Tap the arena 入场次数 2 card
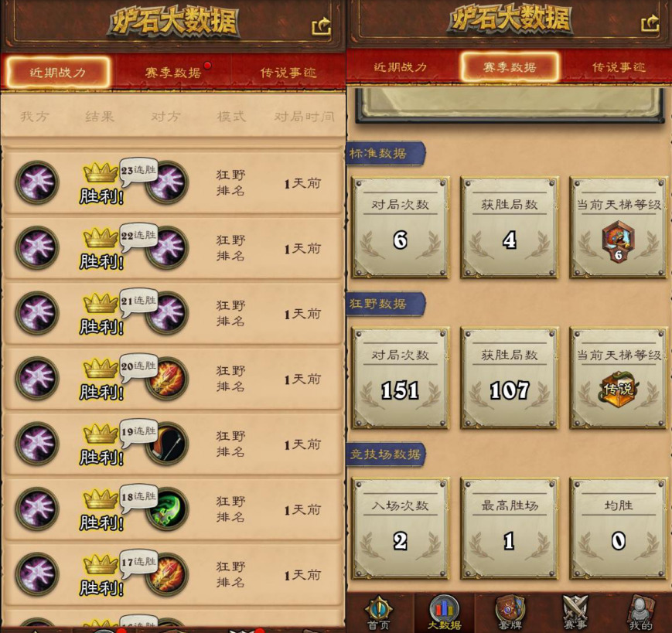Image resolution: width=672 pixels, height=633 pixels. (x=401, y=529)
